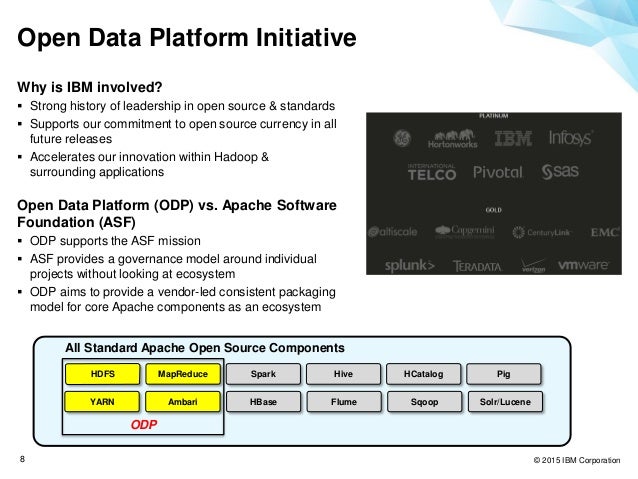
Task: Select the yellow YARN component box
Action: pos(102,402)
